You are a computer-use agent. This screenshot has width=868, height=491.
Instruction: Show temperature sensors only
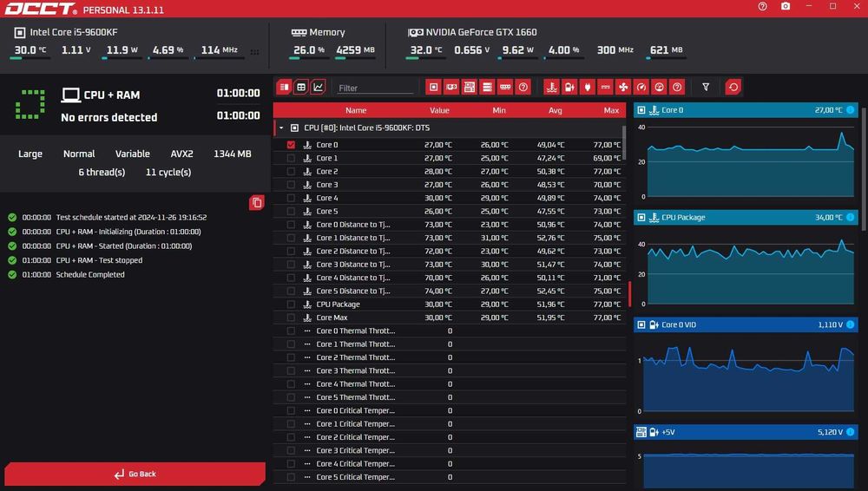click(x=551, y=87)
